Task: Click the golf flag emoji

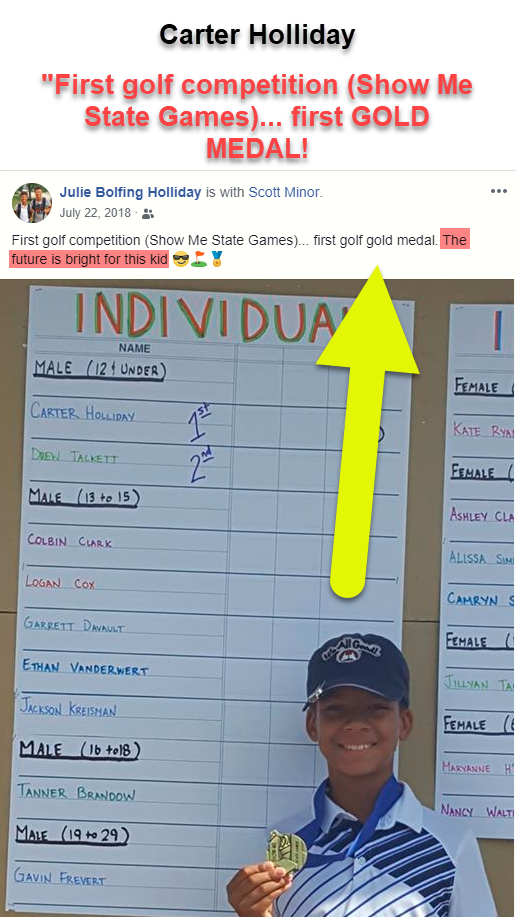Action: 198,258
